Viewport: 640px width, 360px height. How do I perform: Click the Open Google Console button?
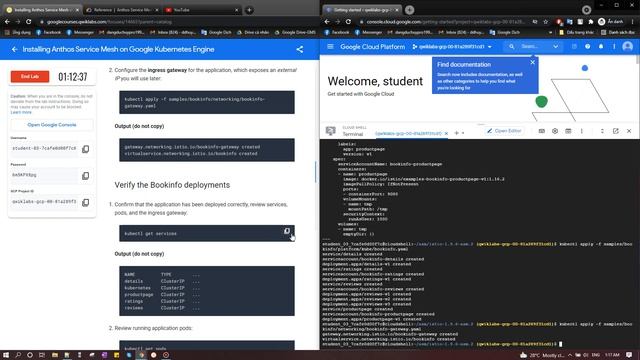pos(52,125)
